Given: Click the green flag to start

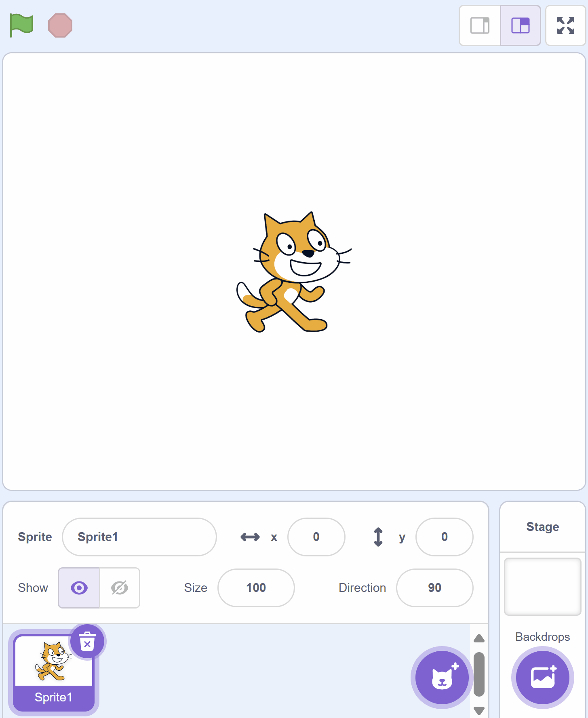Looking at the screenshot, I should point(21,25).
